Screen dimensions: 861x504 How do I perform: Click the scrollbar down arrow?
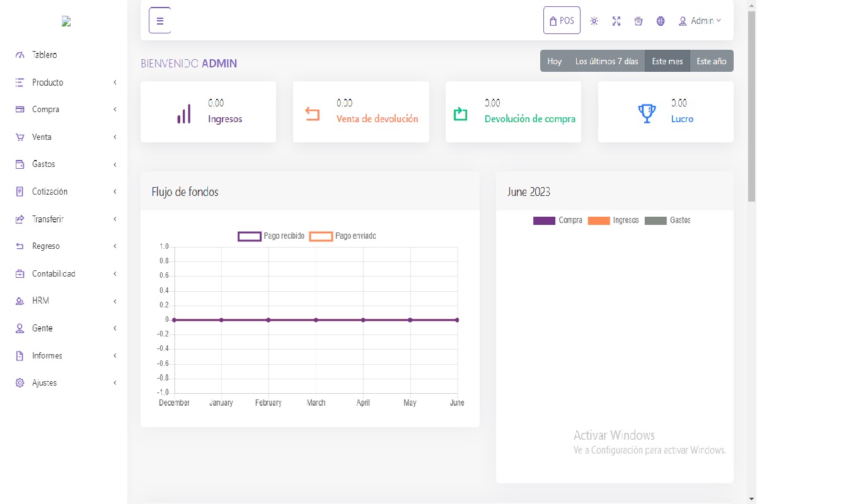click(x=751, y=499)
